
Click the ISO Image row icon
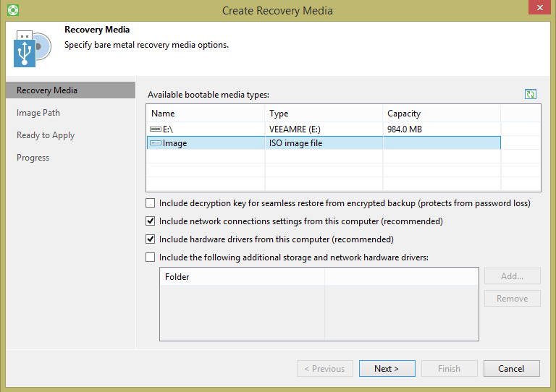[156, 143]
